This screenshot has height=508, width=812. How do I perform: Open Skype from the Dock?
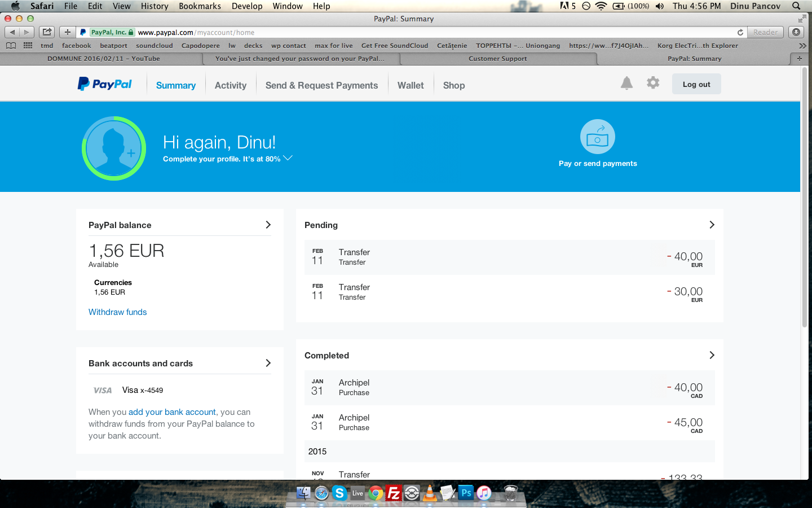(x=339, y=493)
